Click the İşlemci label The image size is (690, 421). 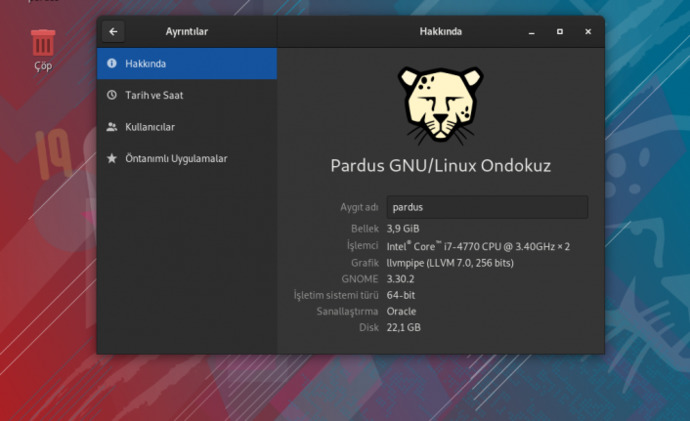363,245
